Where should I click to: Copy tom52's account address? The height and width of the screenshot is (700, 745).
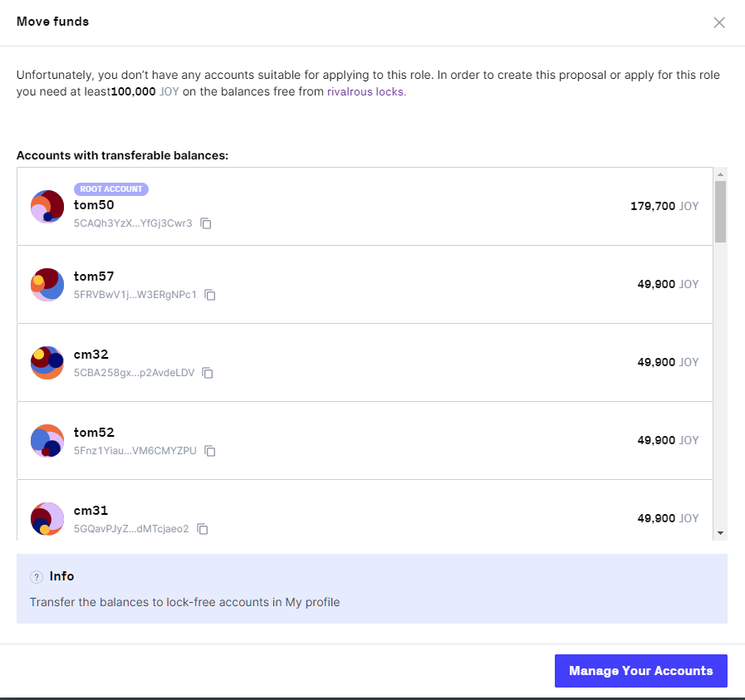210,451
